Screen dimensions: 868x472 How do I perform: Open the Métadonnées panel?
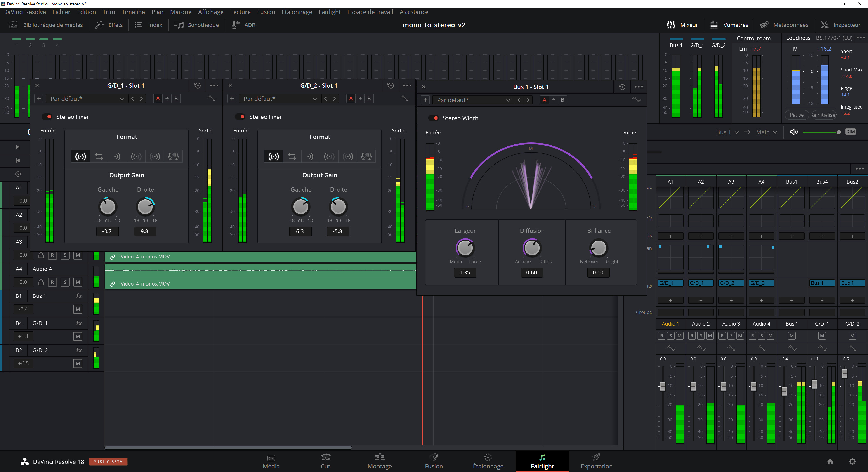click(784, 25)
